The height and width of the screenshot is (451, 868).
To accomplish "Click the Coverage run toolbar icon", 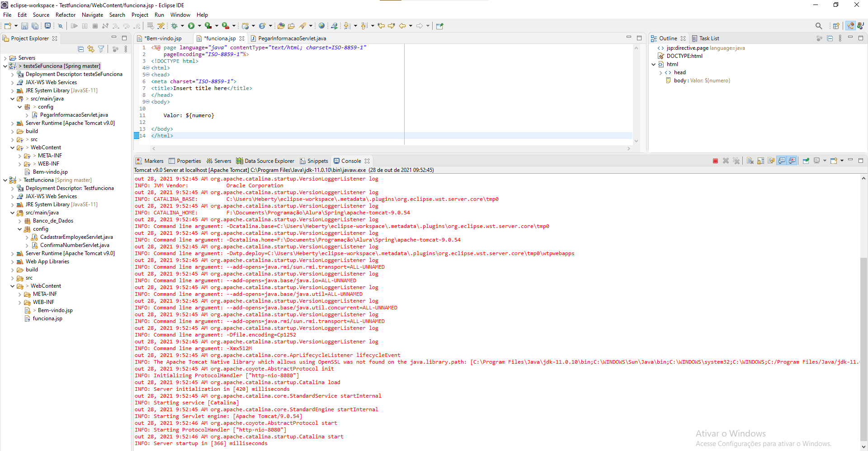I will coord(208,26).
